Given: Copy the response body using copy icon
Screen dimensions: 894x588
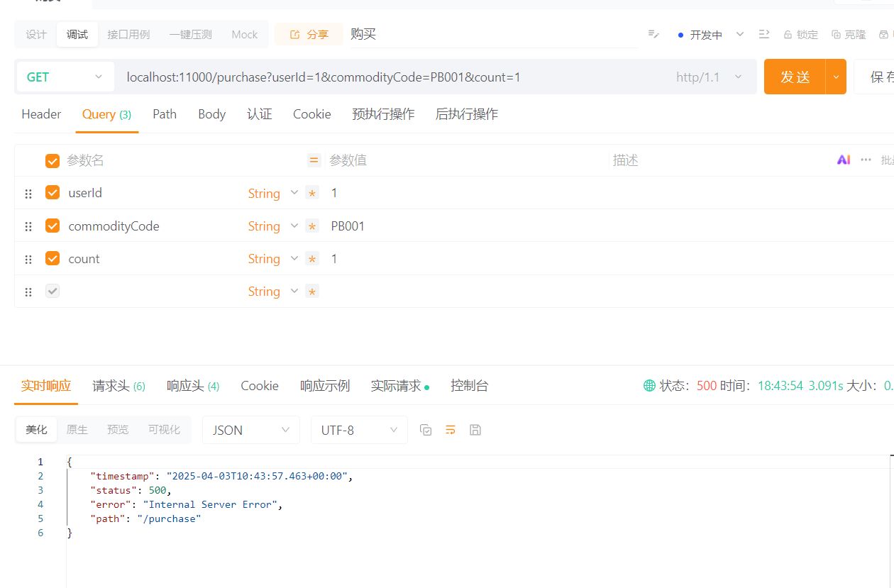Looking at the screenshot, I should coord(426,430).
